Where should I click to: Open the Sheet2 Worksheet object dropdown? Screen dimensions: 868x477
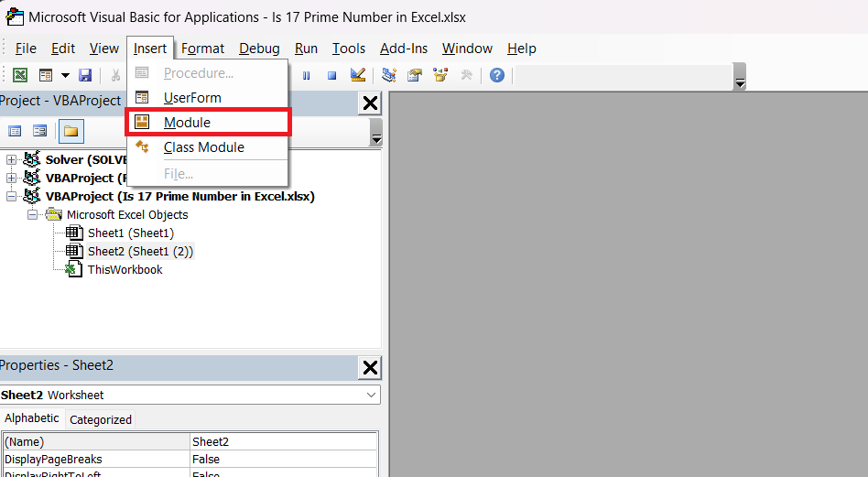pyautogui.click(x=371, y=396)
